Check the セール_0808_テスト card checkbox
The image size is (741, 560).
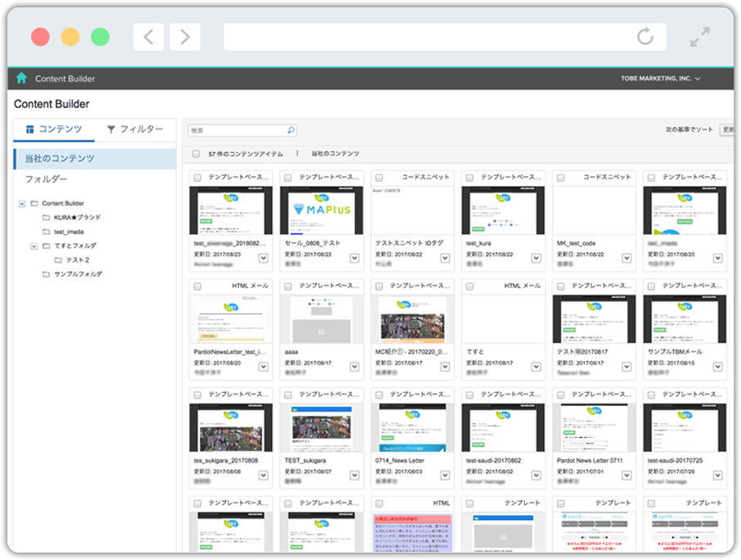(x=287, y=178)
